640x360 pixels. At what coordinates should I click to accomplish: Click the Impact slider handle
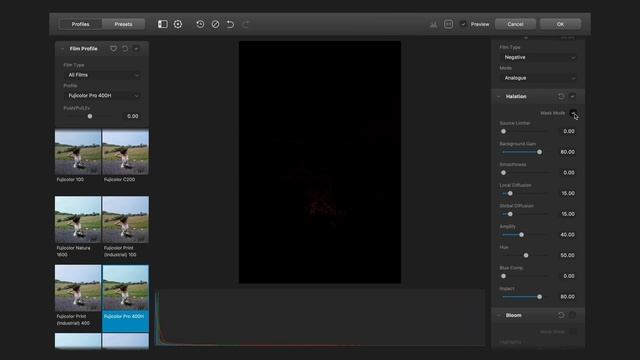[540, 297]
